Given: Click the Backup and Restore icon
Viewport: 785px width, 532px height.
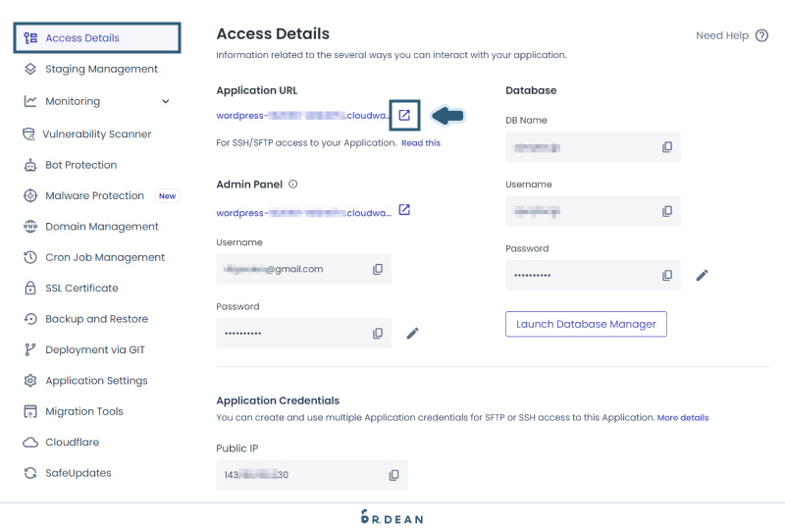Looking at the screenshot, I should tap(30, 319).
